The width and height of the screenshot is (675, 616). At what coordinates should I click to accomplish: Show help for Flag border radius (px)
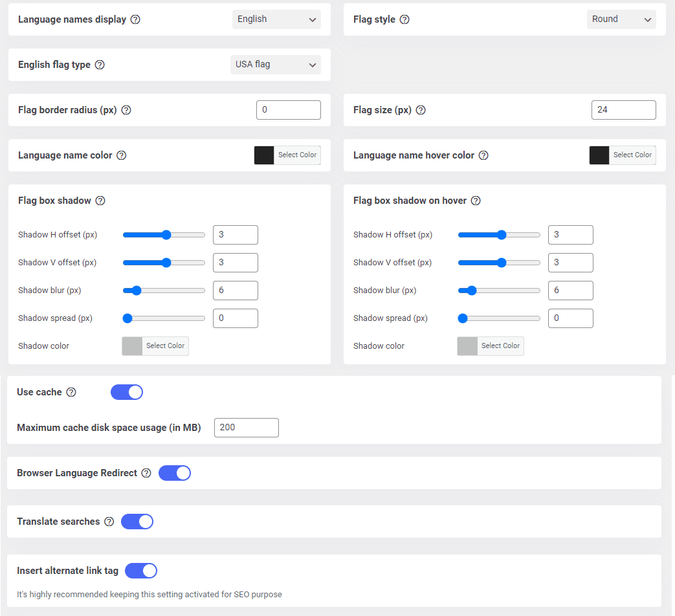coord(126,110)
